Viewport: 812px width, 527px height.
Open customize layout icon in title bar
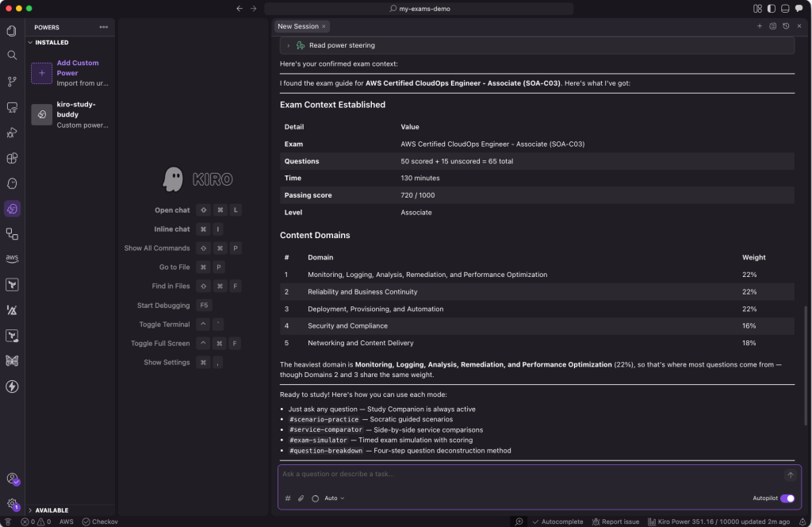[757, 8]
